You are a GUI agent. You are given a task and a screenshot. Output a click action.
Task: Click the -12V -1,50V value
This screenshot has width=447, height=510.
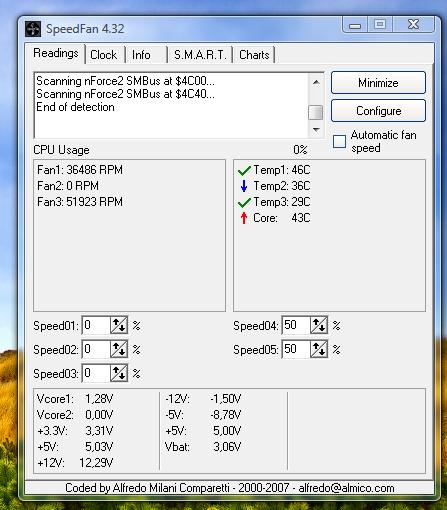226,399
